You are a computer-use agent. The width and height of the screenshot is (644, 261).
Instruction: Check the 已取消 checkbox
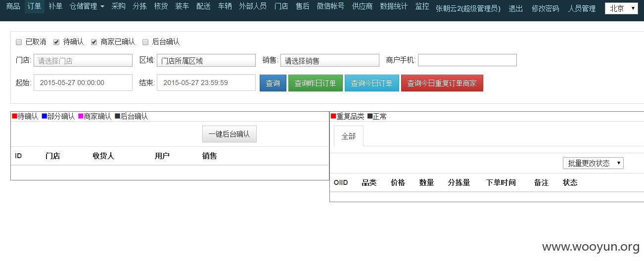19,42
